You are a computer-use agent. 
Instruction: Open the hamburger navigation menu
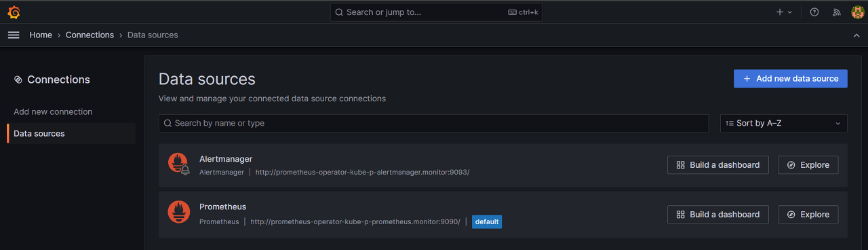coord(14,35)
